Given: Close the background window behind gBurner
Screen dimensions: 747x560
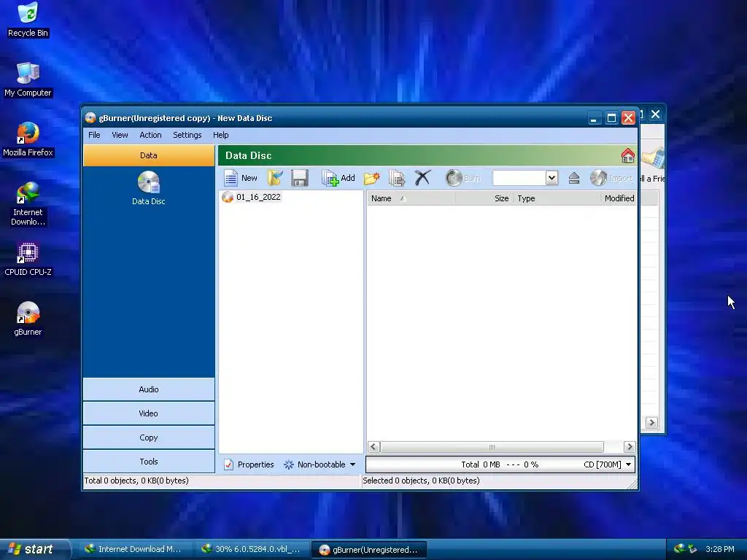Looking at the screenshot, I should coord(656,114).
